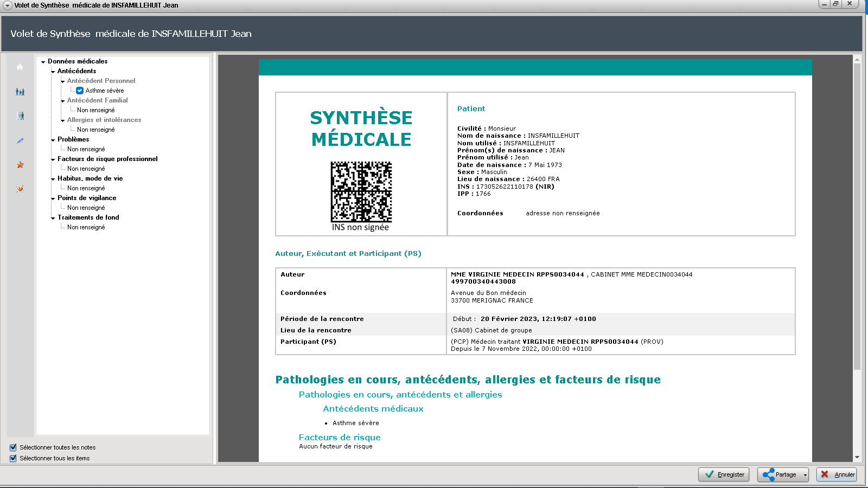
Task: Click the blue feather pen icon
Action: 20,141
